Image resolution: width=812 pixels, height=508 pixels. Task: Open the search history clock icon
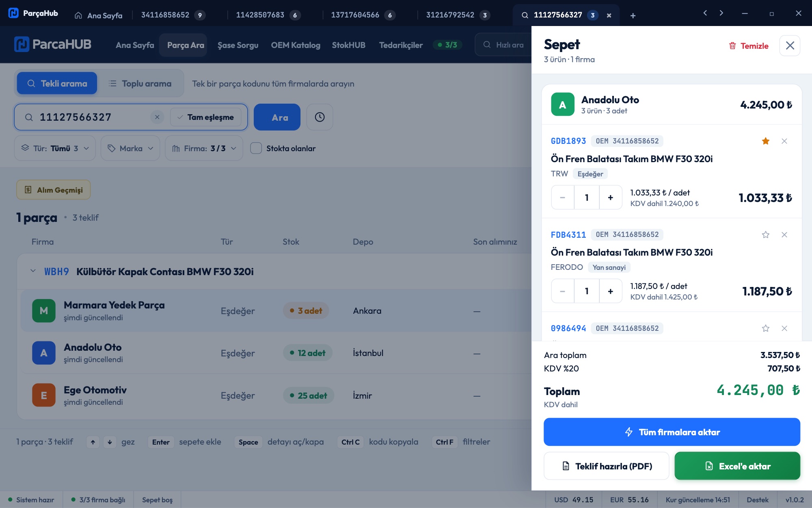pyautogui.click(x=320, y=117)
